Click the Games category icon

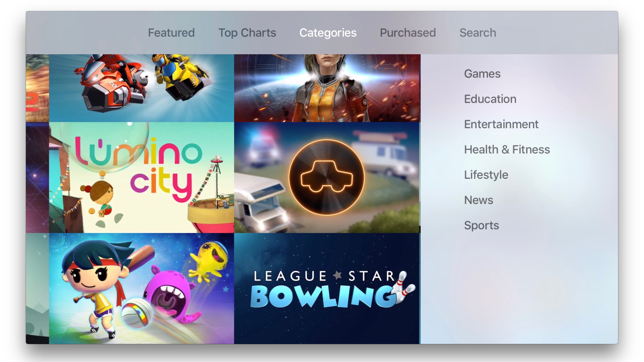click(482, 73)
